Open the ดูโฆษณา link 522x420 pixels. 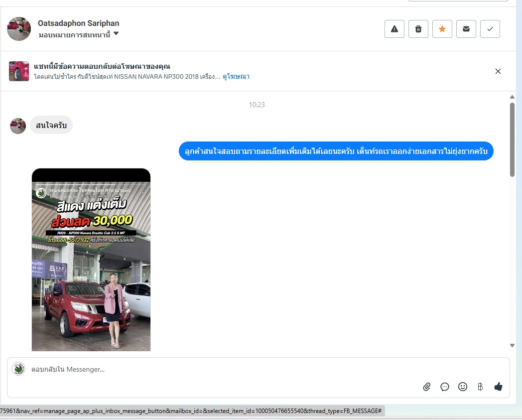tap(236, 77)
